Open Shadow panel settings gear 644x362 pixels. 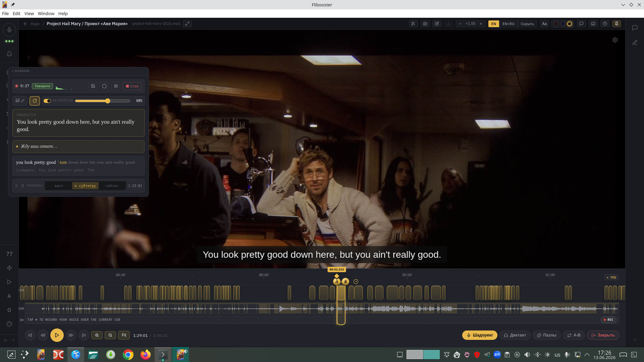click(x=116, y=86)
